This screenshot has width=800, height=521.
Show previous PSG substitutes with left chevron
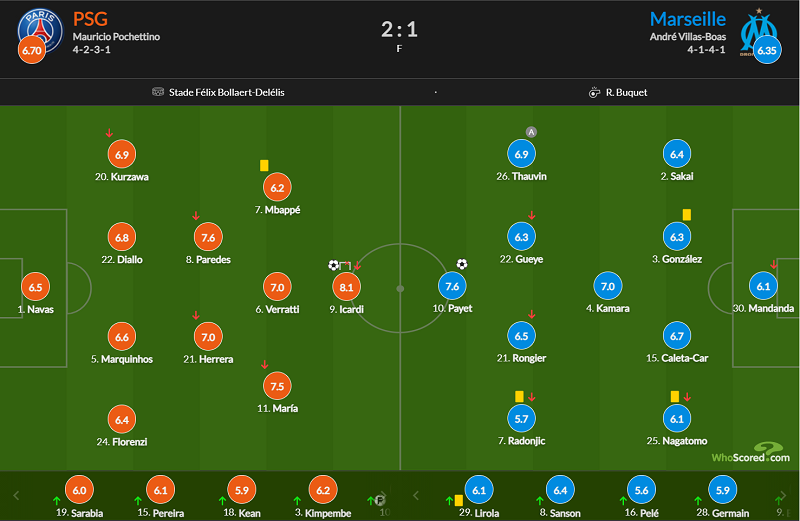click(16, 495)
